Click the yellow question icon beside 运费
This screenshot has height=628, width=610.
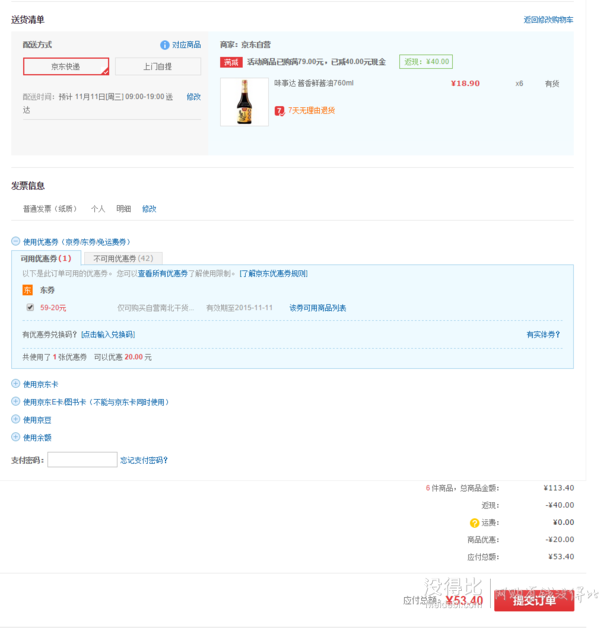click(x=474, y=523)
